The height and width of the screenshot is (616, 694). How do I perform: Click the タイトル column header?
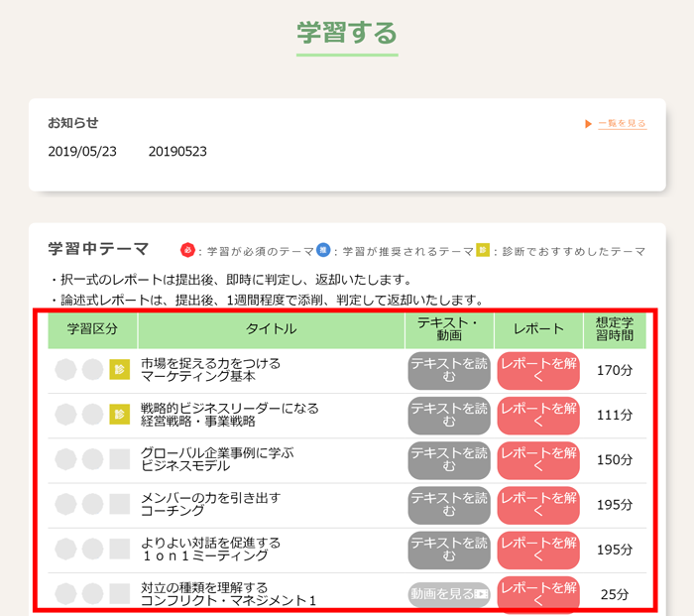pos(272,329)
